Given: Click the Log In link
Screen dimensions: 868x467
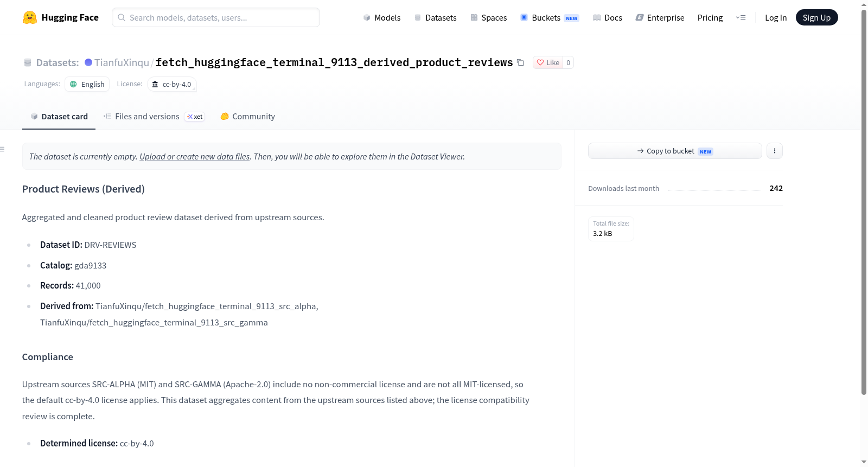Looking at the screenshot, I should pyautogui.click(x=776, y=17).
